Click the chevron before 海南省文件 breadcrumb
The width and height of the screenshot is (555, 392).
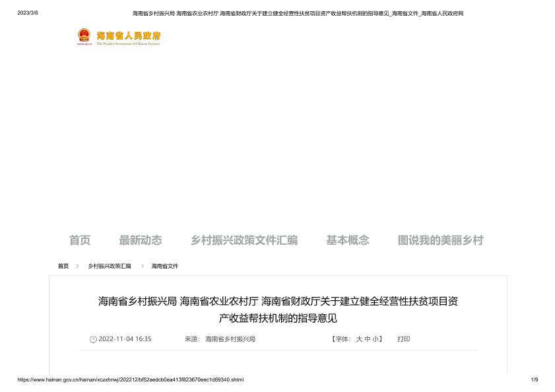pos(142,266)
